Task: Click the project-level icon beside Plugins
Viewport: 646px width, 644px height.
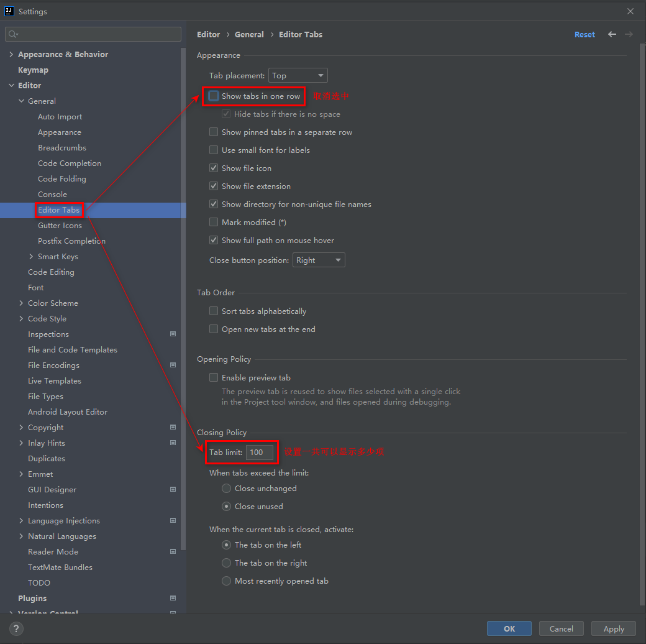Action: [173, 598]
